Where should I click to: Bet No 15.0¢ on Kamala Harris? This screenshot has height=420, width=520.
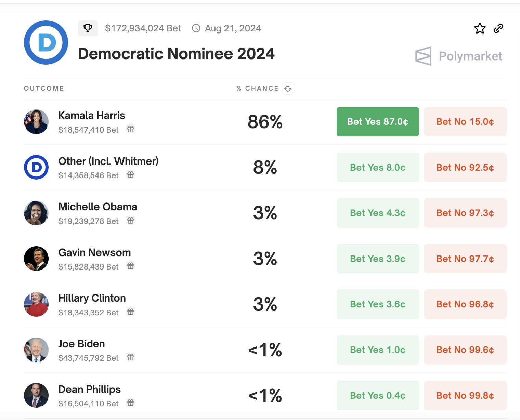click(465, 122)
